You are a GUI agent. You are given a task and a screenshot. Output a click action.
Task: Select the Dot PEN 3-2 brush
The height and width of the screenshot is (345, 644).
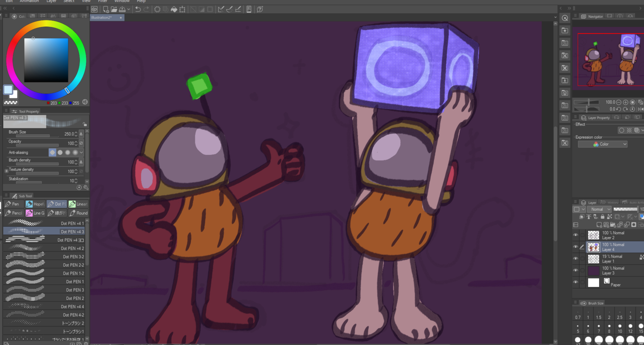[44, 257]
